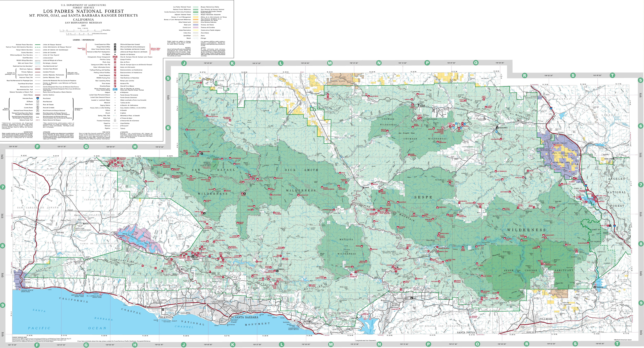Select the 'Scale 1:126,720' text under title
Image resolution: width=644 pixels, height=348 pixels.
(x=83, y=28)
